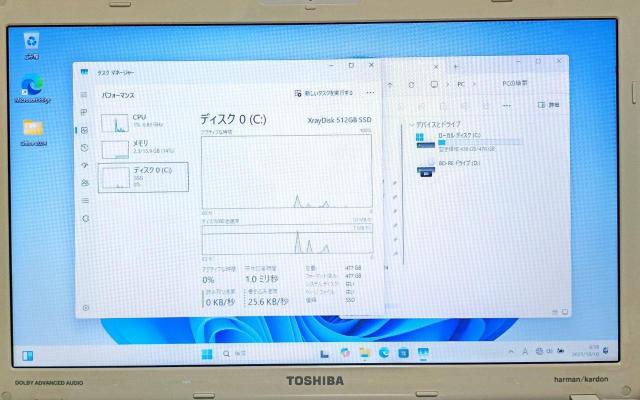Open Recycle Bin desktop icon
Screen dimensions: 640x400
coord(31,46)
